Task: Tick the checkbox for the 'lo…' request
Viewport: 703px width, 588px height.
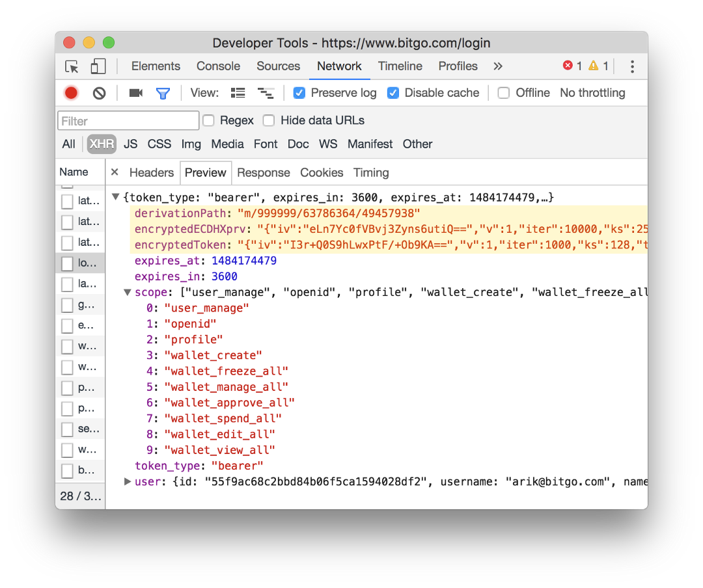Action: coord(67,263)
